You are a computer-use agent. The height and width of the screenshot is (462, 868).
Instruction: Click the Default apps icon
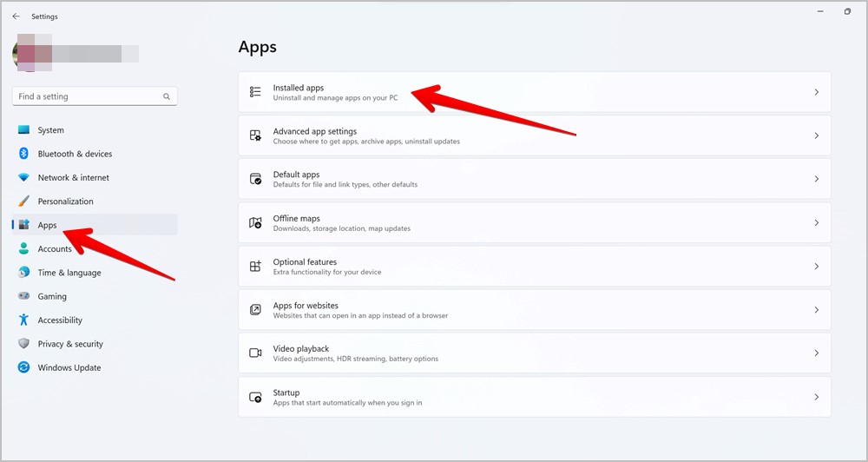(x=255, y=179)
